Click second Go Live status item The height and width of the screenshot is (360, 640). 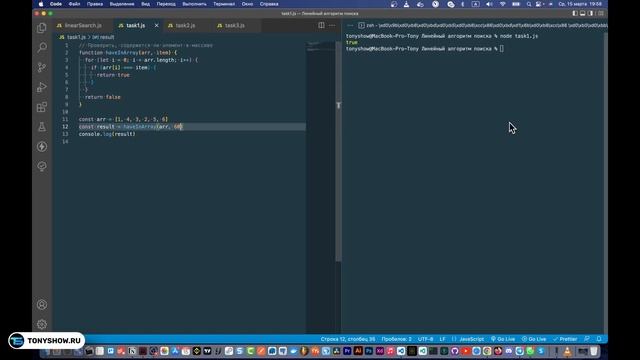click(534, 339)
